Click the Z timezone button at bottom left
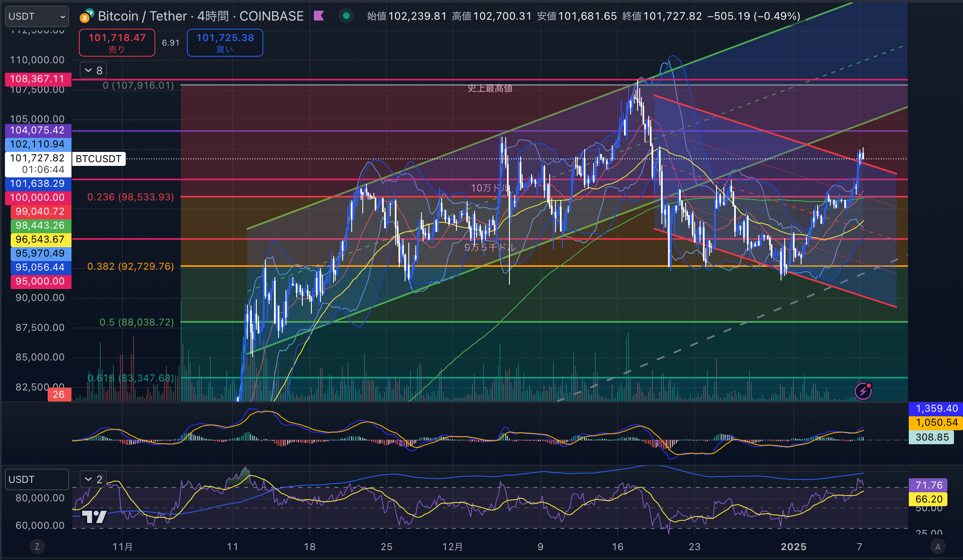The height and width of the screenshot is (560, 963). pyautogui.click(x=37, y=546)
